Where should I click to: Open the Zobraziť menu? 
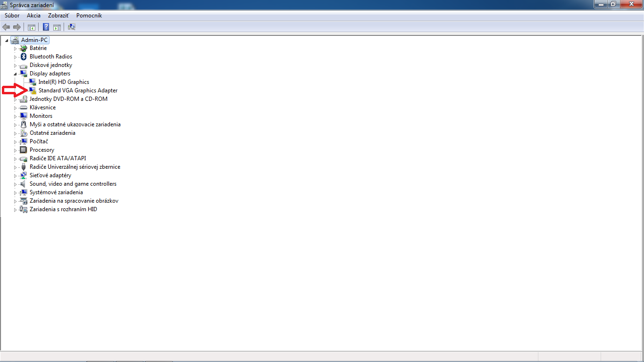coord(58,16)
